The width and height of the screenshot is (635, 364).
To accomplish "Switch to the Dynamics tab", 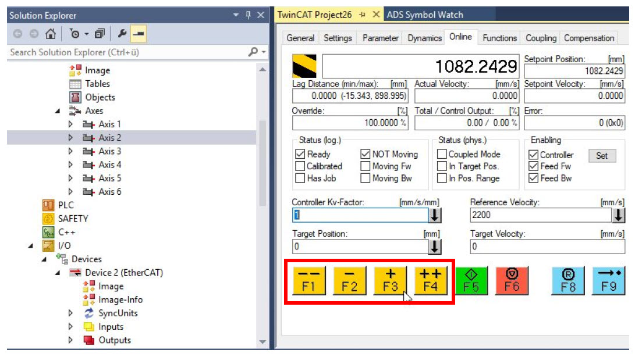I will coord(424,38).
